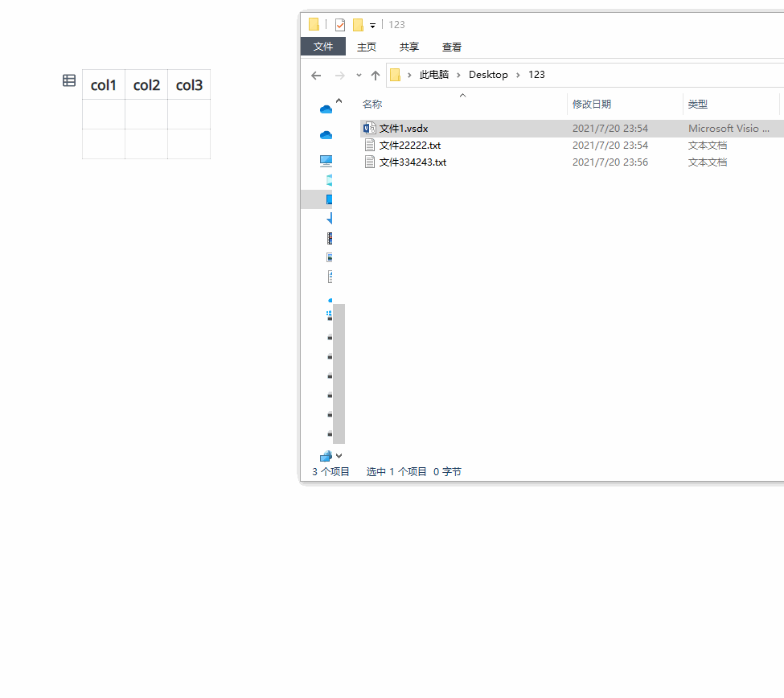Click the folder icon on the quick access toolbar
Viewport: 784px width, 698px height.
click(x=313, y=24)
